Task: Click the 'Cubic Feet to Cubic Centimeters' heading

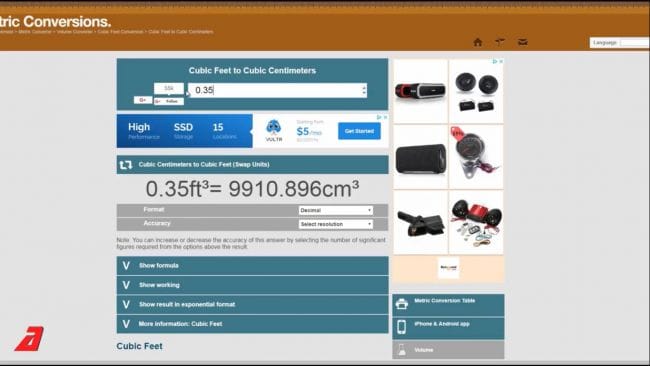Action: (x=252, y=70)
